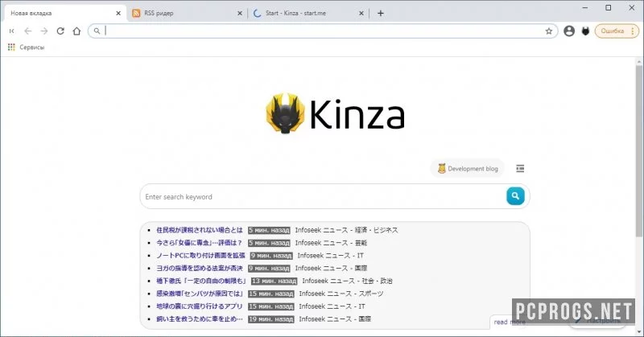This screenshot has width=644, height=337.
Task: Open the news headline 感染激増「センバツが原因では」
Action: tap(200, 294)
